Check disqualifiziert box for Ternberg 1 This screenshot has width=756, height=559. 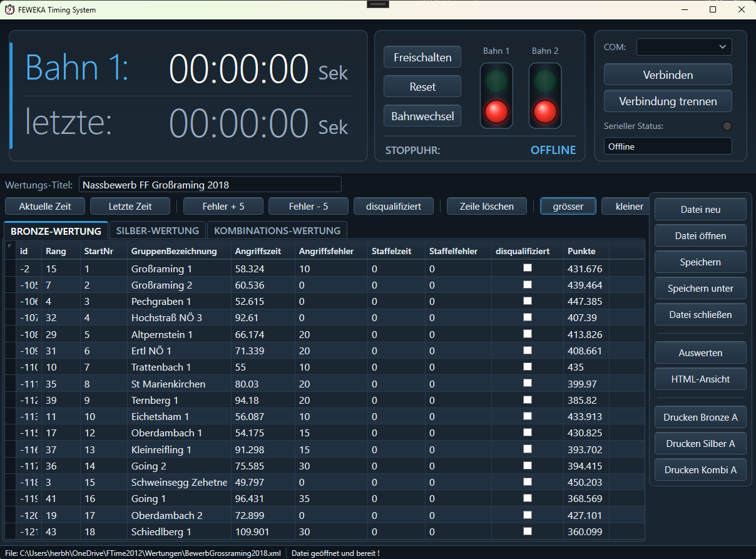[x=528, y=399]
